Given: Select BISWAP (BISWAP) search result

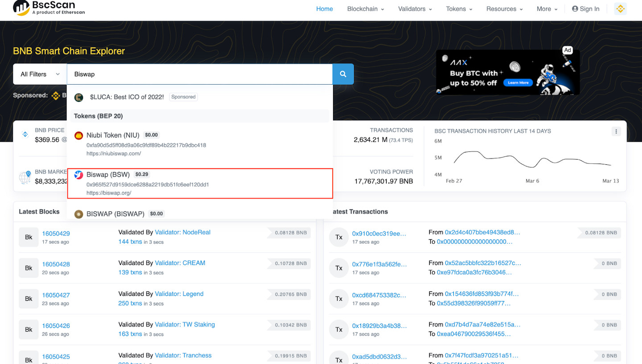Looking at the screenshot, I should (200, 214).
